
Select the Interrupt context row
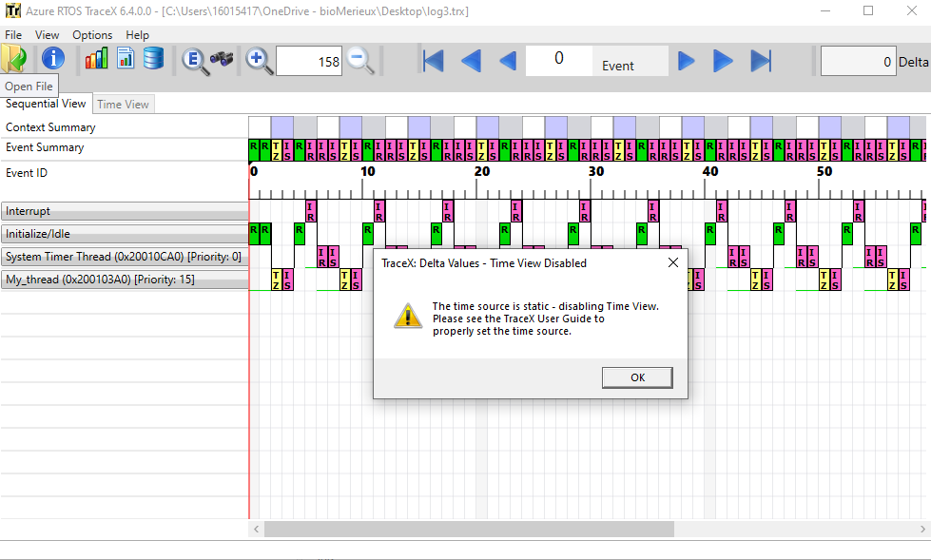click(x=125, y=211)
